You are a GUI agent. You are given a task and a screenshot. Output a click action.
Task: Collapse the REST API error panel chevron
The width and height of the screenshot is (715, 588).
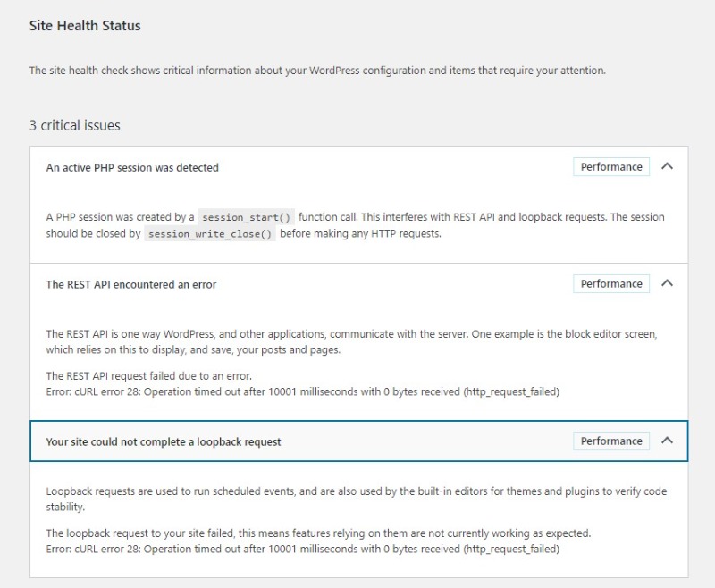point(667,283)
